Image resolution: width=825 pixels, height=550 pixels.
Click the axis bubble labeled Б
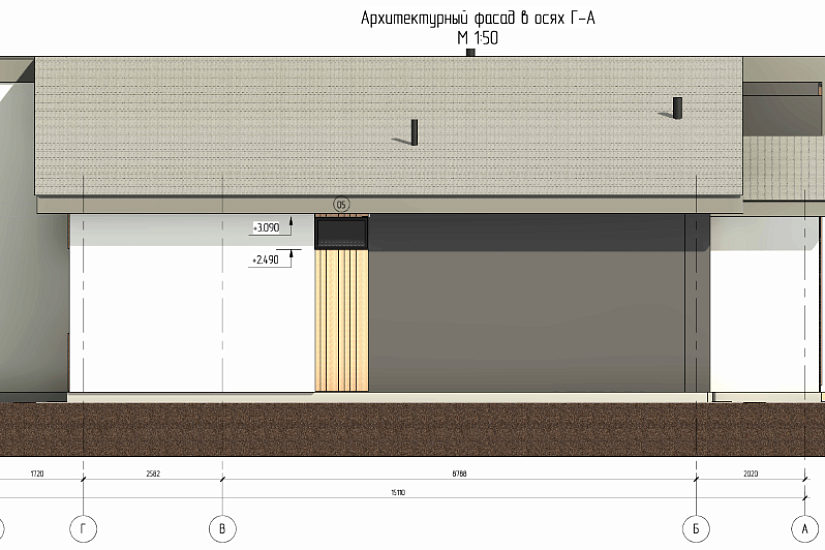click(695, 527)
